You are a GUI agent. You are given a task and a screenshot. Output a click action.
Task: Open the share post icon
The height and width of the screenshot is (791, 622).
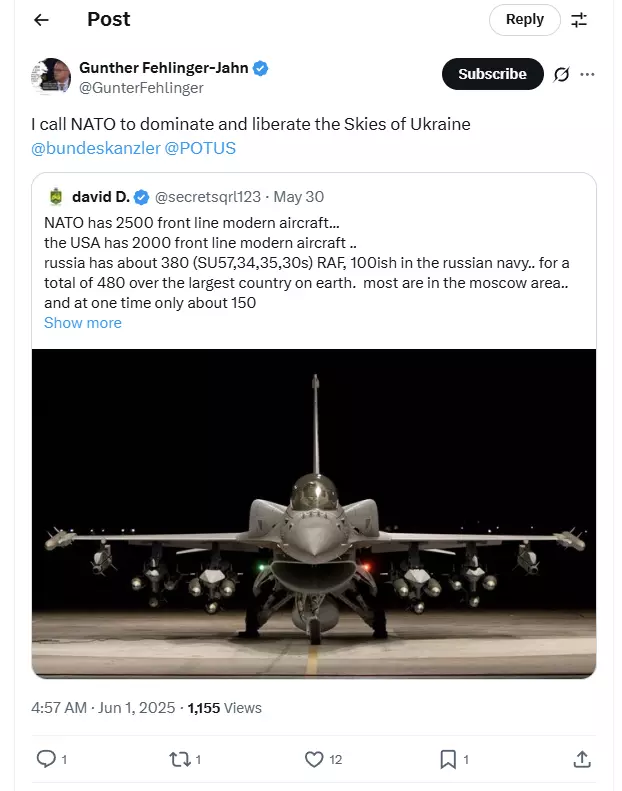coord(582,759)
